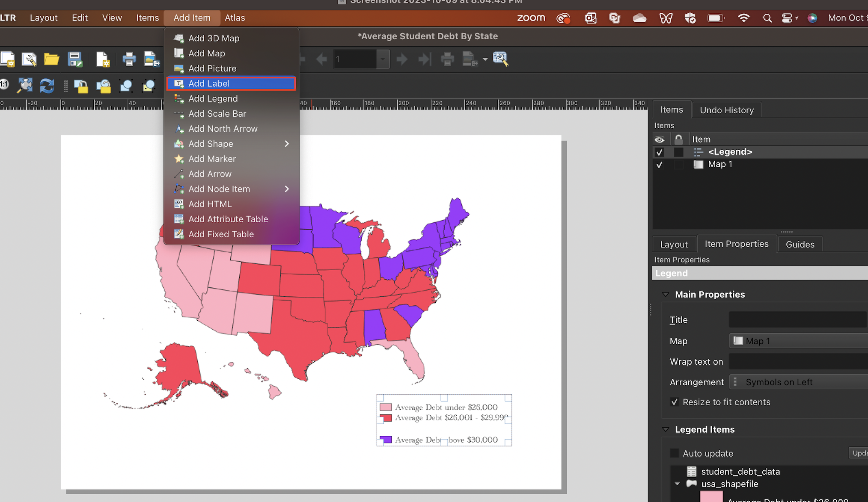Image resolution: width=868 pixels, height=502 pixels.
Task: Choose Add North Arrow menu entry
Action: [x=231, y=129]
